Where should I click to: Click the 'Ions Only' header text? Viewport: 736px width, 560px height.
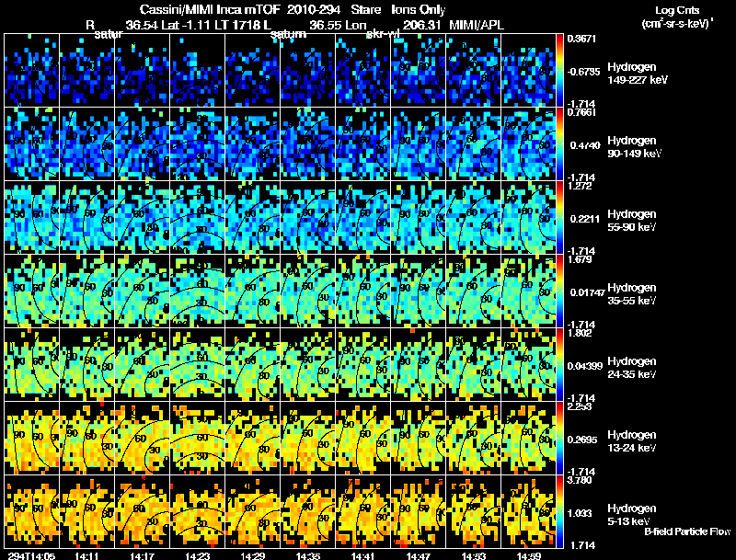pyautogui.click(x=419, y=10)
